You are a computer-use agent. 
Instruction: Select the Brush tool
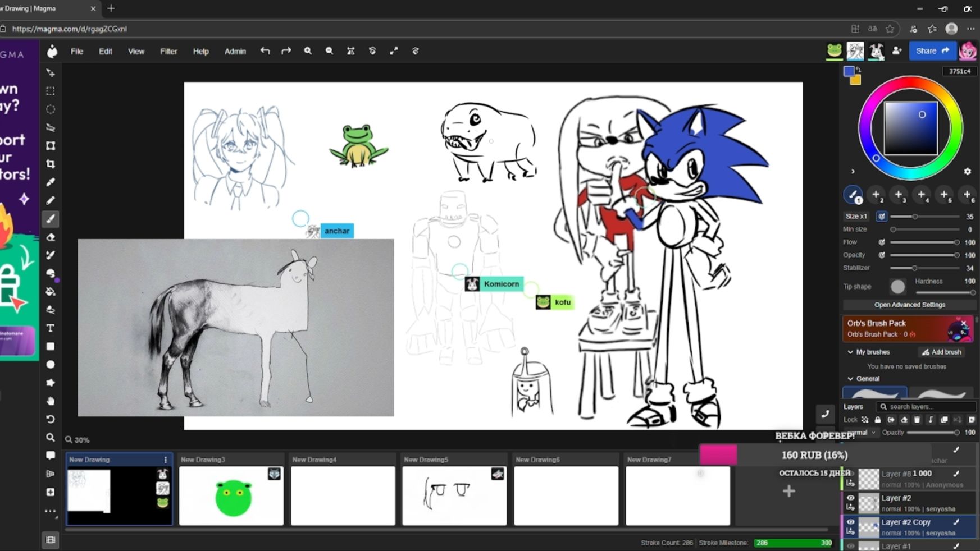(x=51, y=219)
